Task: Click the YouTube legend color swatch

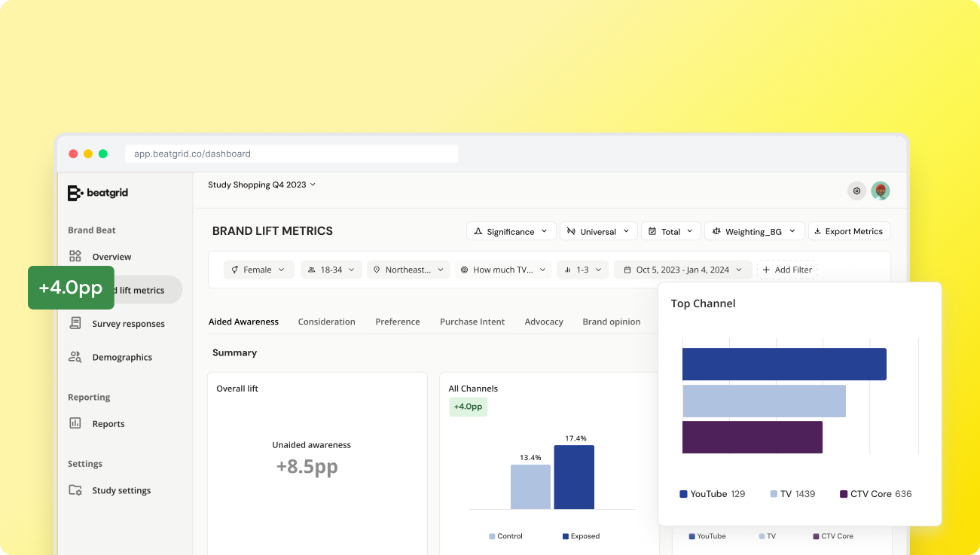Action: coord(683,494)
